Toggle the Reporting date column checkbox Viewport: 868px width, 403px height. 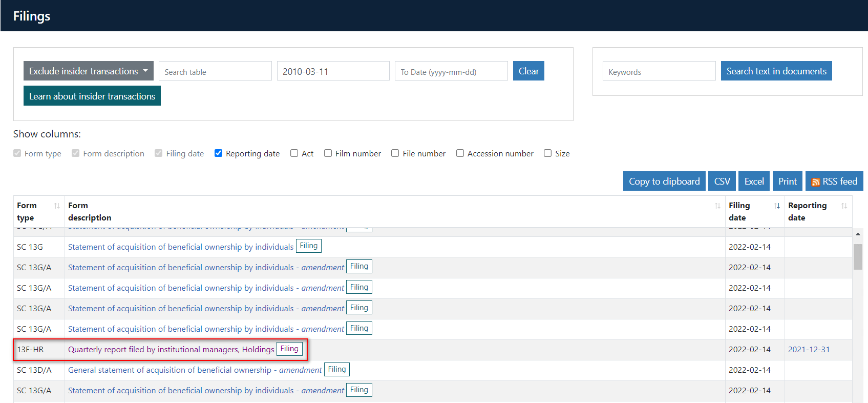pyautogui.click(x=218, y=153)
